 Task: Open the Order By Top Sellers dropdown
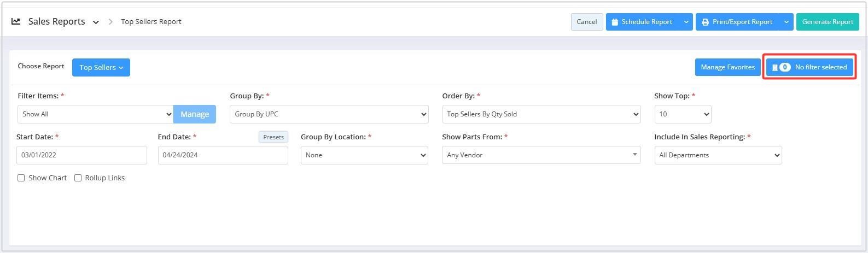point(541,114)
